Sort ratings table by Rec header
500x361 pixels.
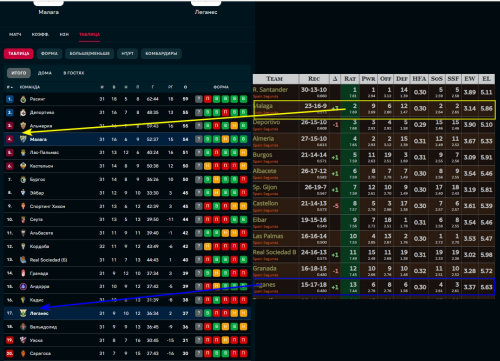point(314,79)
